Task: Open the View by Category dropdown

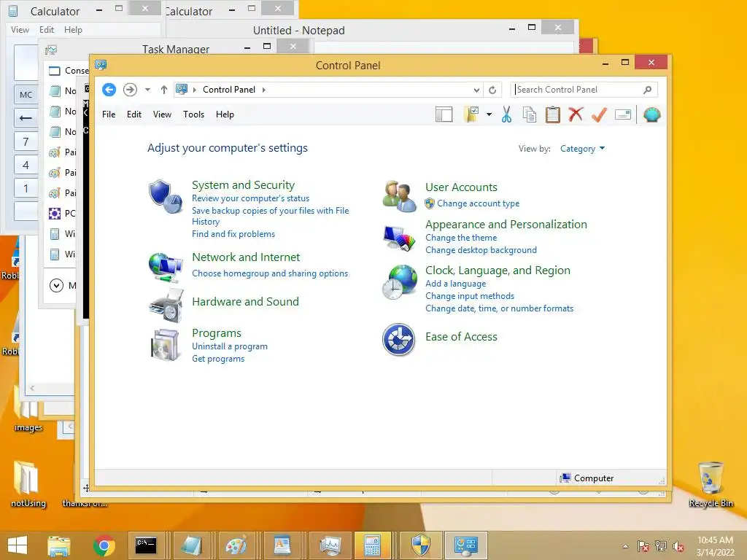Action: [582, 149]
